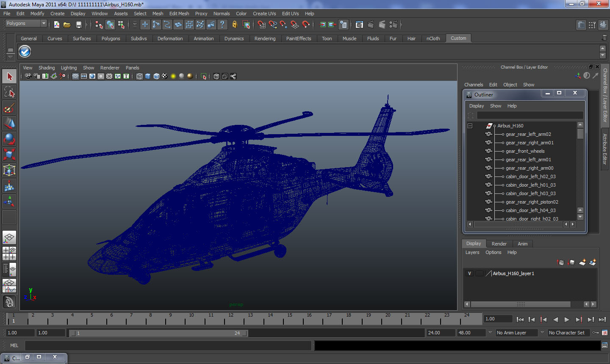Click frame 12 on the time slider

pos(231,318)
